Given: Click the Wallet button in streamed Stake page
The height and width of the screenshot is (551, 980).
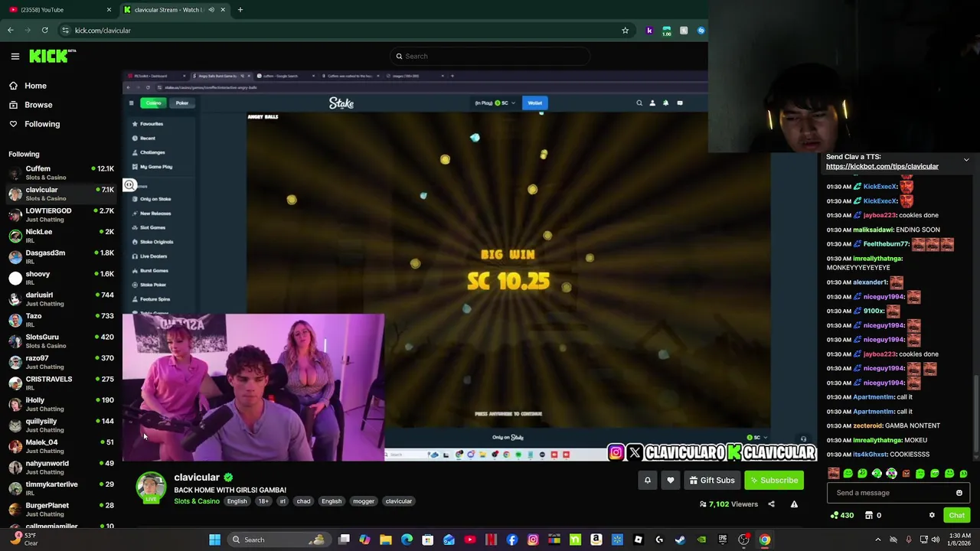Looking at the screenshot, I should (534, 103).
